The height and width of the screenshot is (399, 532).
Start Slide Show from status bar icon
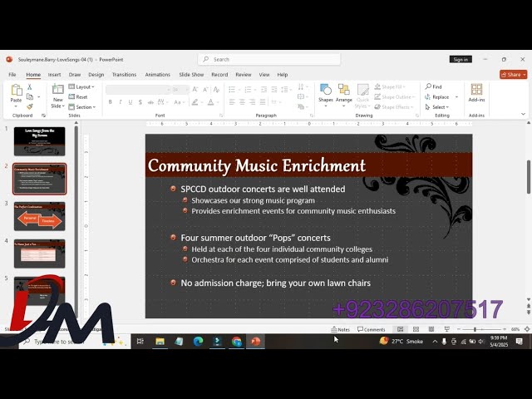[x=447, y=329]
